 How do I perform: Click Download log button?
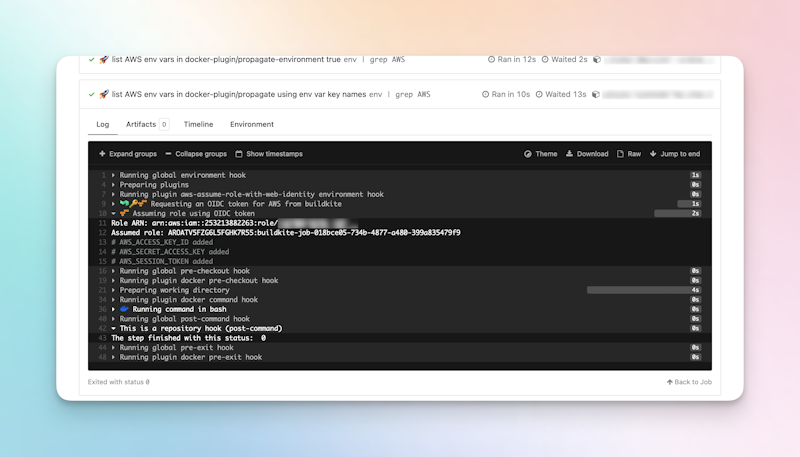587,154
